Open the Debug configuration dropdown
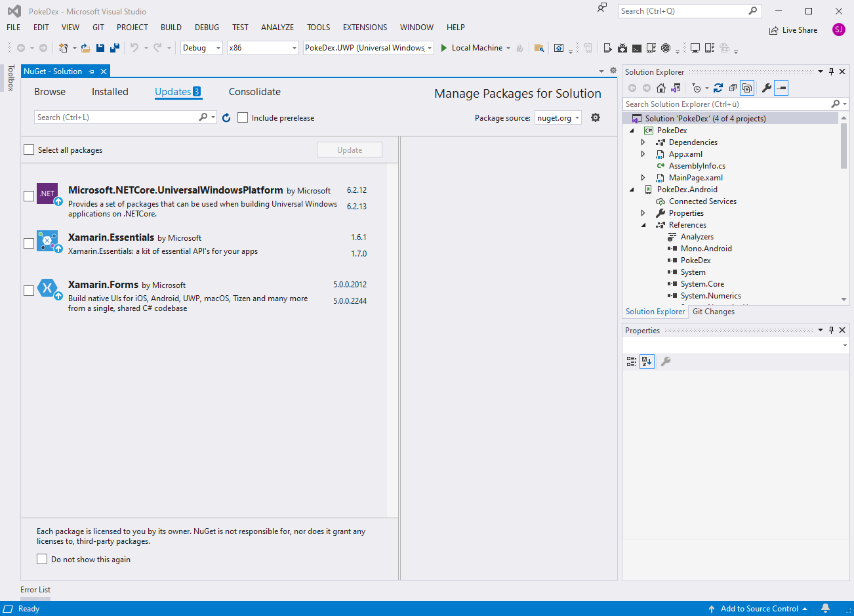The width and height of the screenshot is (854, 616). click(x=201, y=48)
